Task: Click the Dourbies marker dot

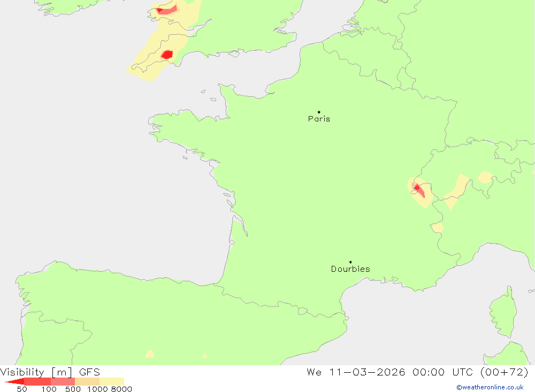Action: point(350,262)
